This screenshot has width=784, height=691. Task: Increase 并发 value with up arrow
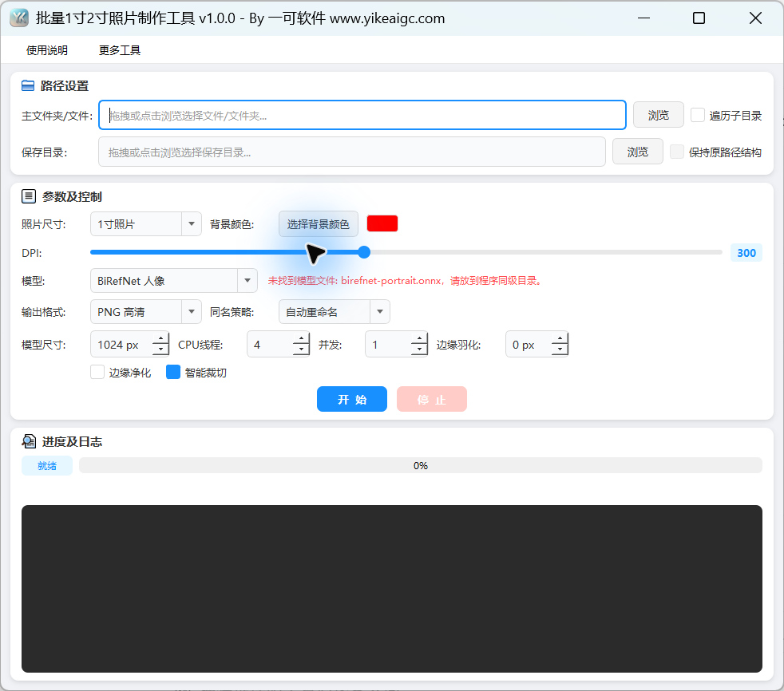click(x=419, y=338)
